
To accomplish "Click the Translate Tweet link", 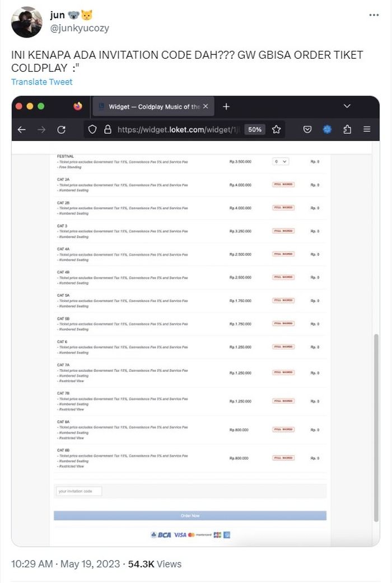I will pyautogui.click(x=41, y=82).
